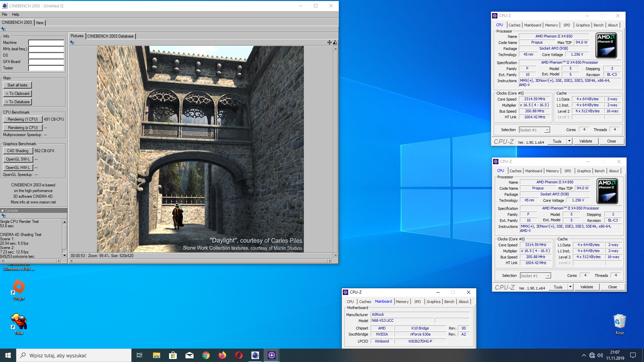Open Windows Start menu
Viewport: 644px width, 362px height.
pyautogui.click(x=8, y=355)
